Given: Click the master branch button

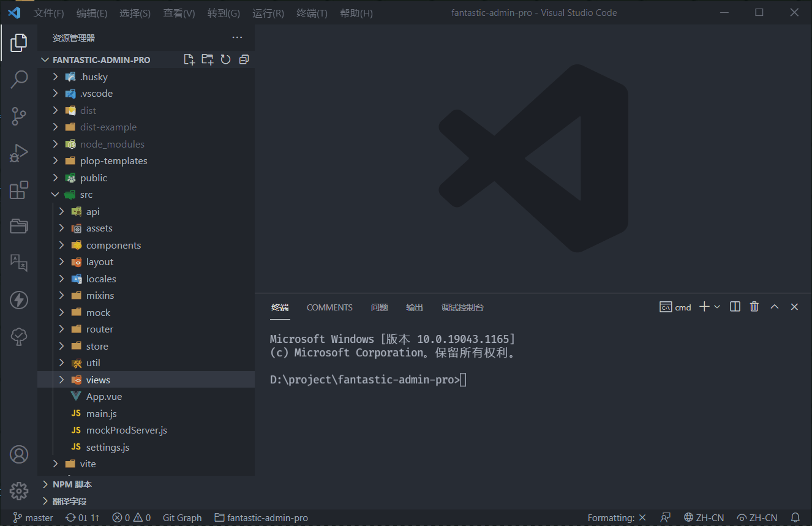Looking at the screenshot, I should (33, 518).
